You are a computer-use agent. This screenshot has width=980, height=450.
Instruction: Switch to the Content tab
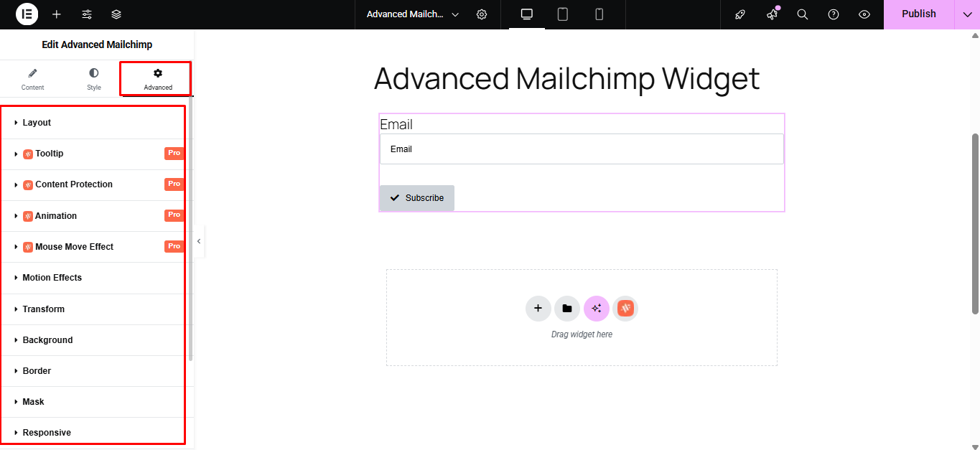[x=32, y=79]
